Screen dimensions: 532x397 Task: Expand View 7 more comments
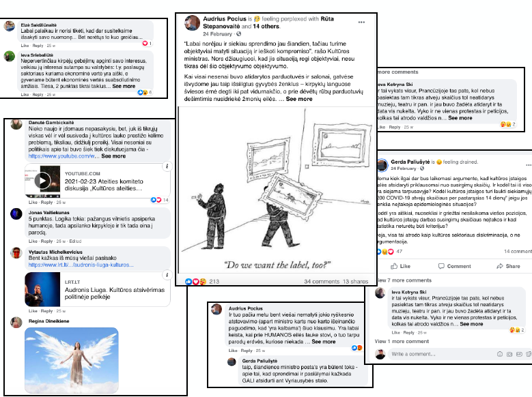pos(404,280)
